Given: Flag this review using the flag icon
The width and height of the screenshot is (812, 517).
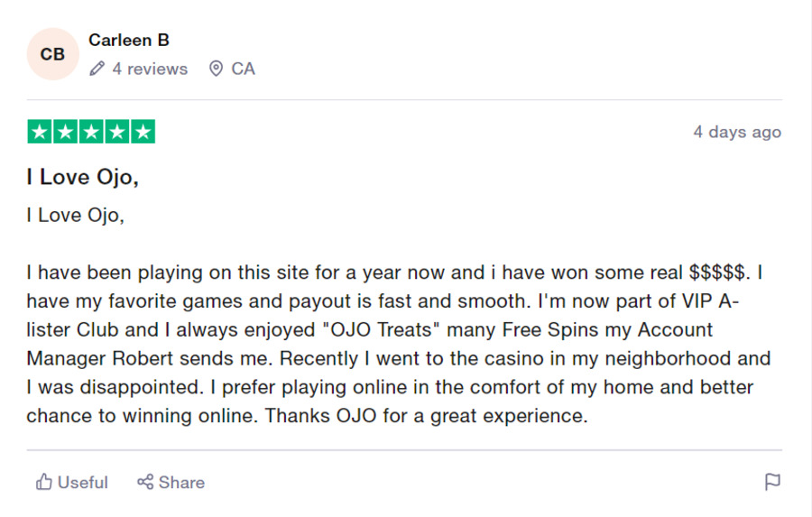Looking at the screenshot, I should [772, 482].
